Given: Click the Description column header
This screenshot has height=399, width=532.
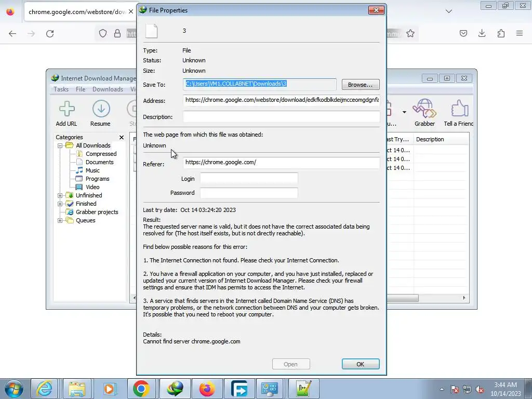Looking at the screenshot, I should tap(441, 139).
